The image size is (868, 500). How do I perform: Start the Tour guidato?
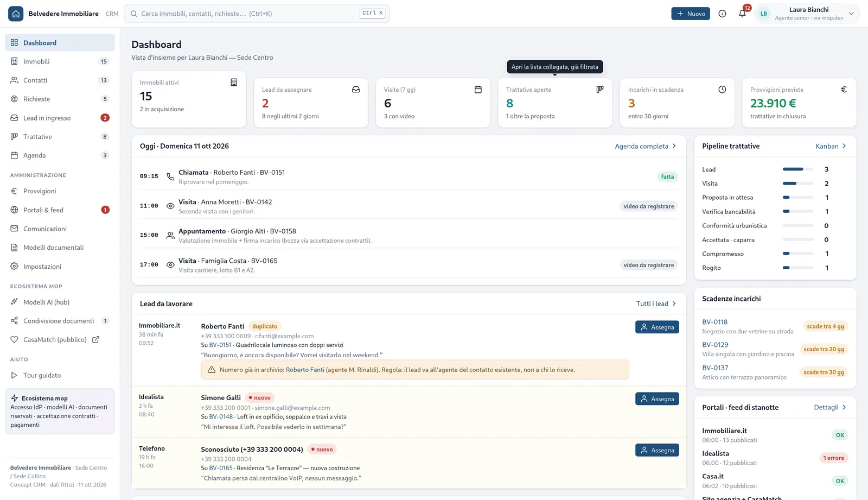[x=60, y=375]
